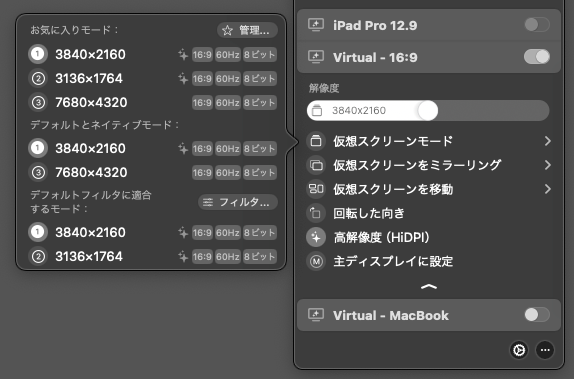Click HiDPI sparkle on filter-matched 3840×2160 row
This screenshot has height=379, width=574.
click(183, 233)
